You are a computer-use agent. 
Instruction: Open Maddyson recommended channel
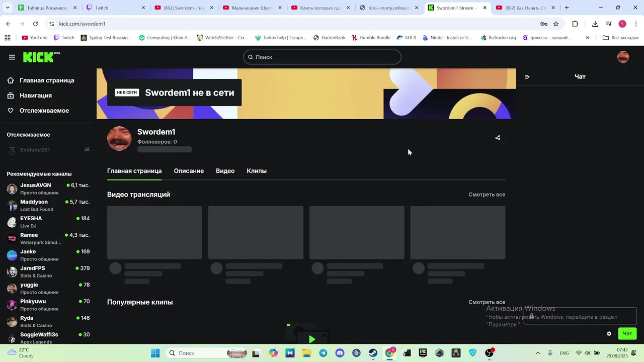pyautogui.click(x=48, y=206)
